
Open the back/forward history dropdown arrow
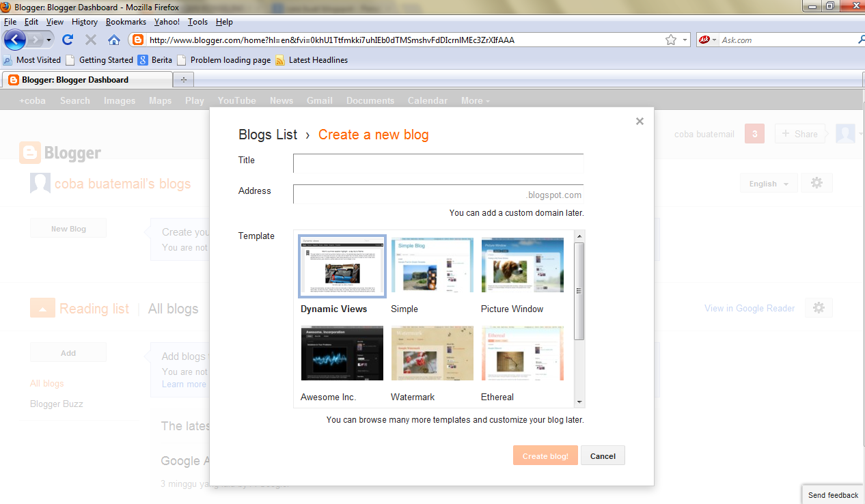point(49,40)
